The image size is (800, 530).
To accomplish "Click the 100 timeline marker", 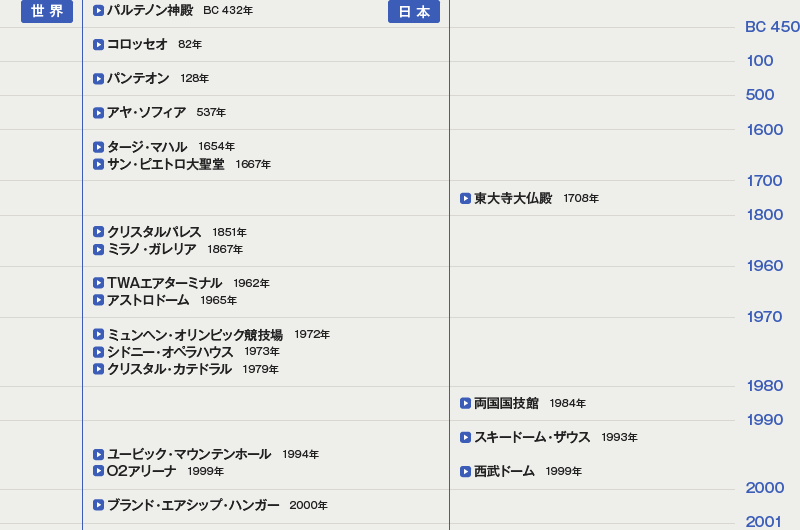I will [760, 61].
